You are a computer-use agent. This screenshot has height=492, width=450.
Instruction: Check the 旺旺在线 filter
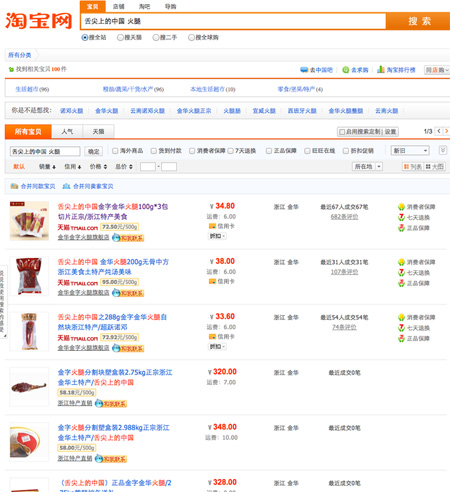click(x=307, y=151)
